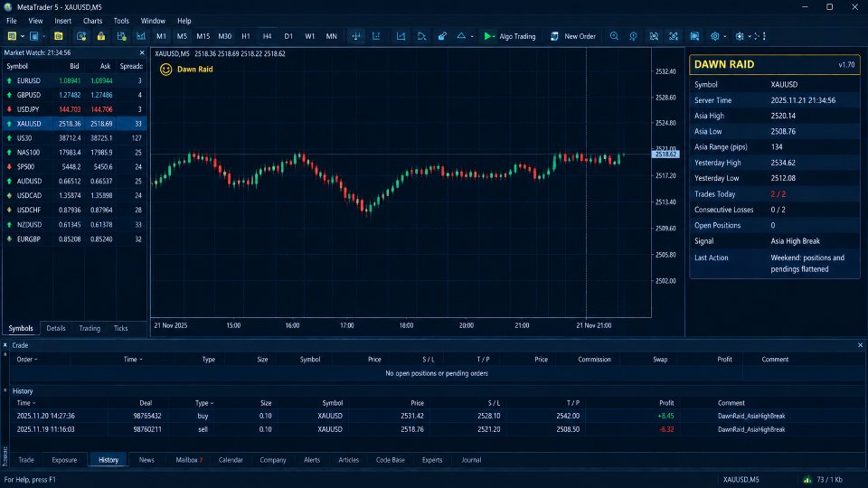Open the white cog dropdown arrow

[x=750, y=36]
